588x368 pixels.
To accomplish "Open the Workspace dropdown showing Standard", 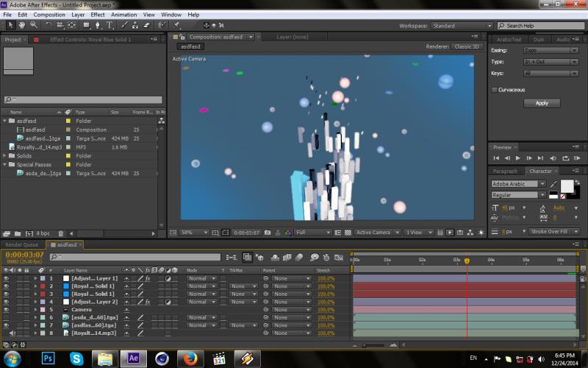I will 462,26.
